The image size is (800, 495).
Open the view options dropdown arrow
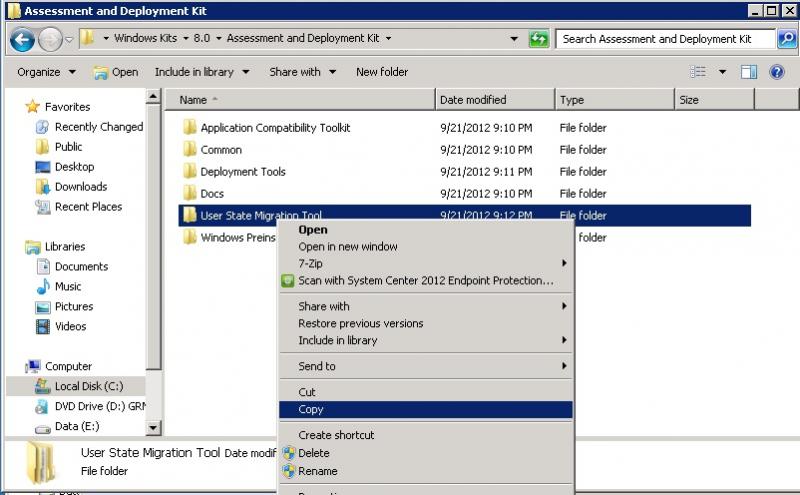pyautogui.click(x=722, y=72)
